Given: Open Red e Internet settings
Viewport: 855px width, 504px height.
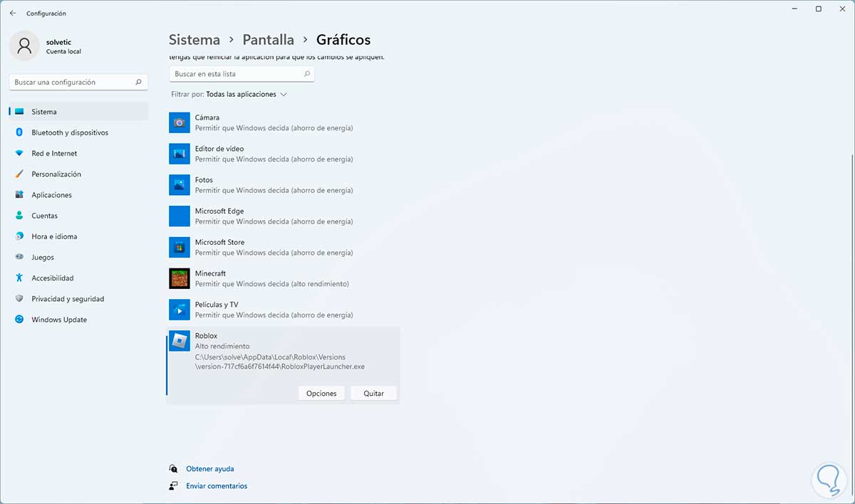Looking at the screenshot, I should [x=78, y=154].
